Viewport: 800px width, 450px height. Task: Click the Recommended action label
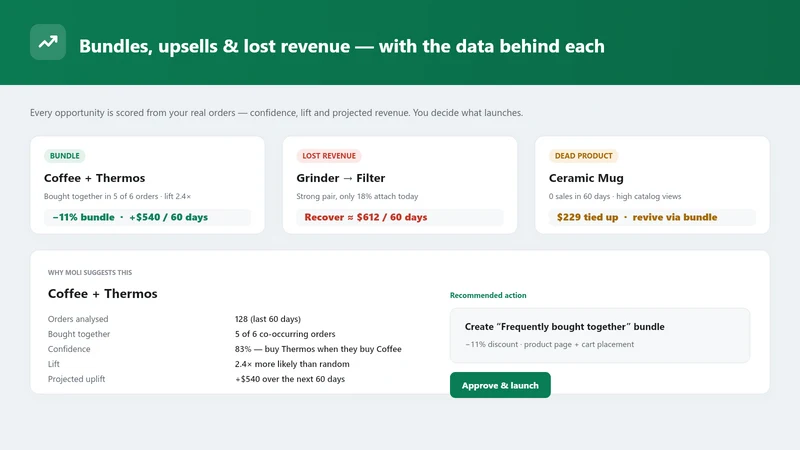click(488, 295)
